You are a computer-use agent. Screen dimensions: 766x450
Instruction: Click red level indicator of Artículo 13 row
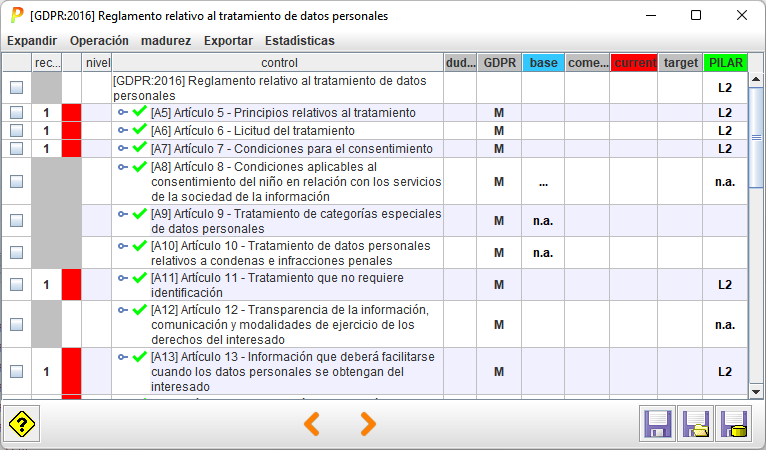pyautogui.click(x=71, y=371)
